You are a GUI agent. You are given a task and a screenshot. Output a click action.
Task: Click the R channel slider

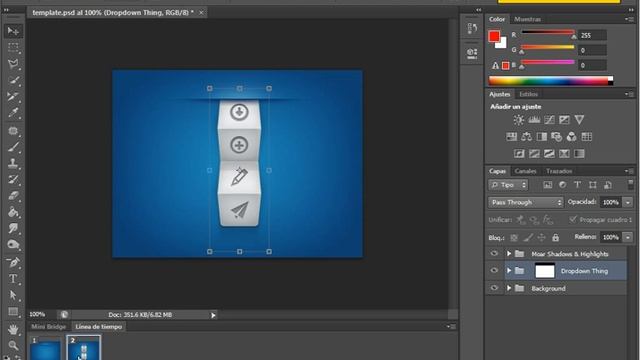pos(548,32)
